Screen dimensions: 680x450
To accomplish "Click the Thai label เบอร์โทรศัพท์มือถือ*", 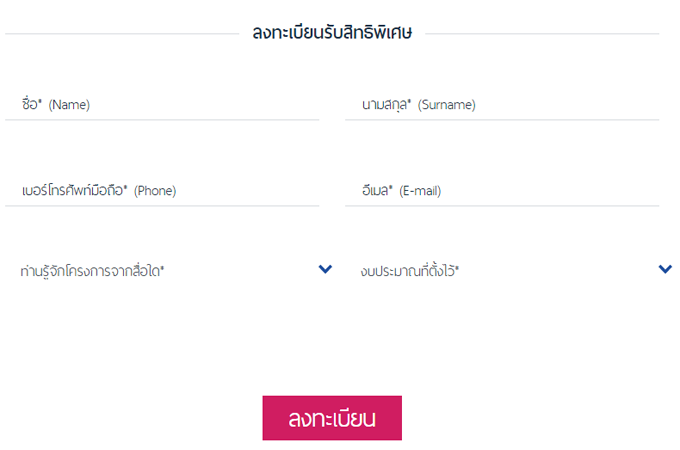I will 74,190.
